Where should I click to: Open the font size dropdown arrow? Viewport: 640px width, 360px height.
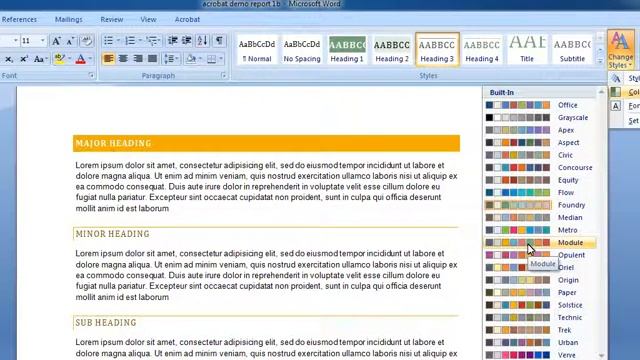[42, 40]
